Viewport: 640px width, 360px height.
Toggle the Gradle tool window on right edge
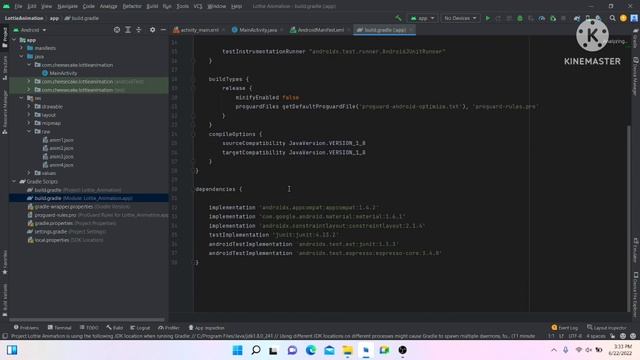pyautogui.click(x=636, y=38)
